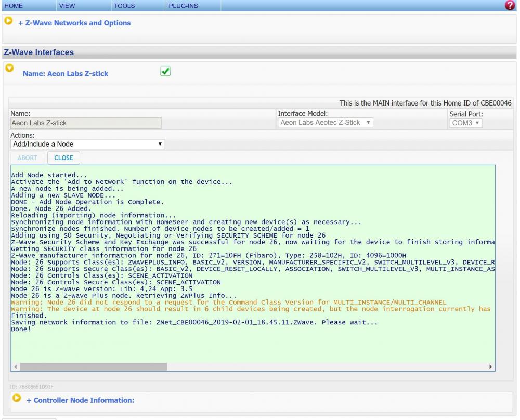This screenshot has height=420, width=520.
Task: Click the Z-Wave Networks and Options link
Action: 74,23
